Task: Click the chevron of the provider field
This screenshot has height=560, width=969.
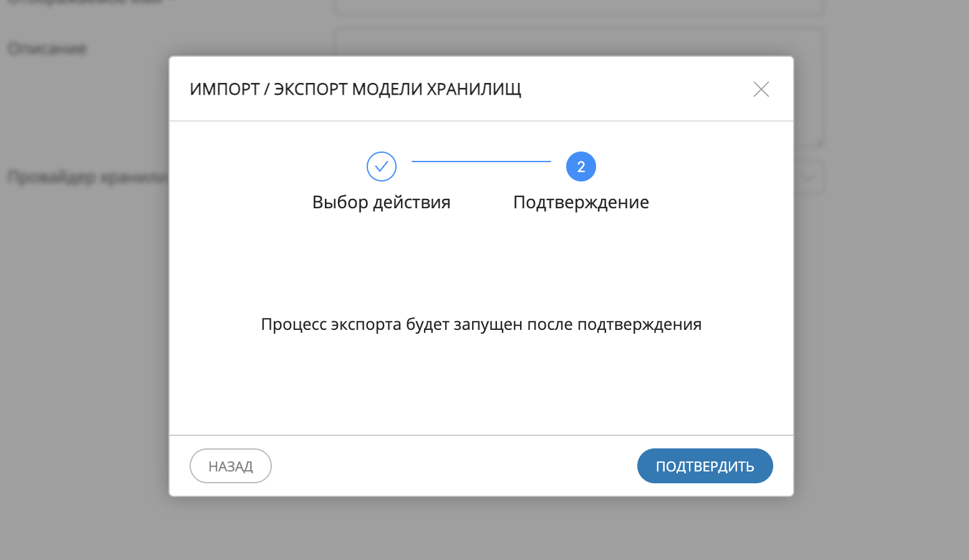Action: (807, 177)
